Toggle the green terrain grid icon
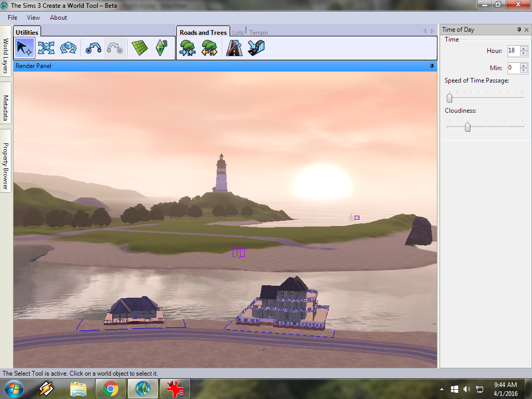 pyautogui.click(x=139, y=48)
